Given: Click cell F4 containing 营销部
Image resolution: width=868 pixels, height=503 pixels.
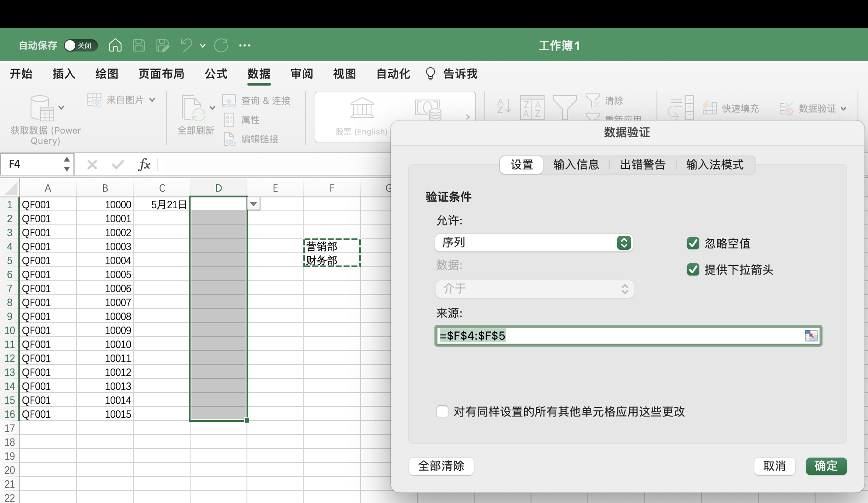Looking at the screenshot, I should point(332,246).
